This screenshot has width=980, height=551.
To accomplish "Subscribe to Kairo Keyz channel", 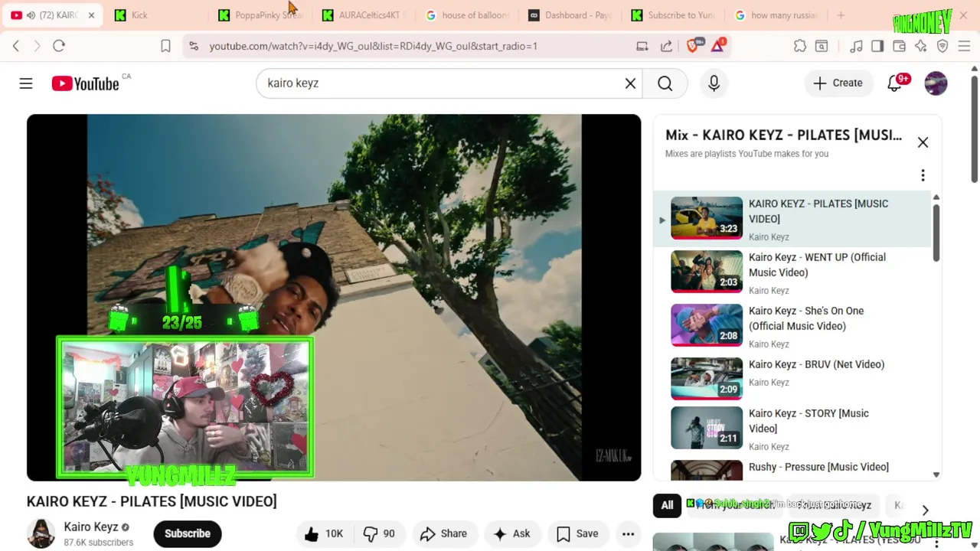I will (x=188, y=534).
